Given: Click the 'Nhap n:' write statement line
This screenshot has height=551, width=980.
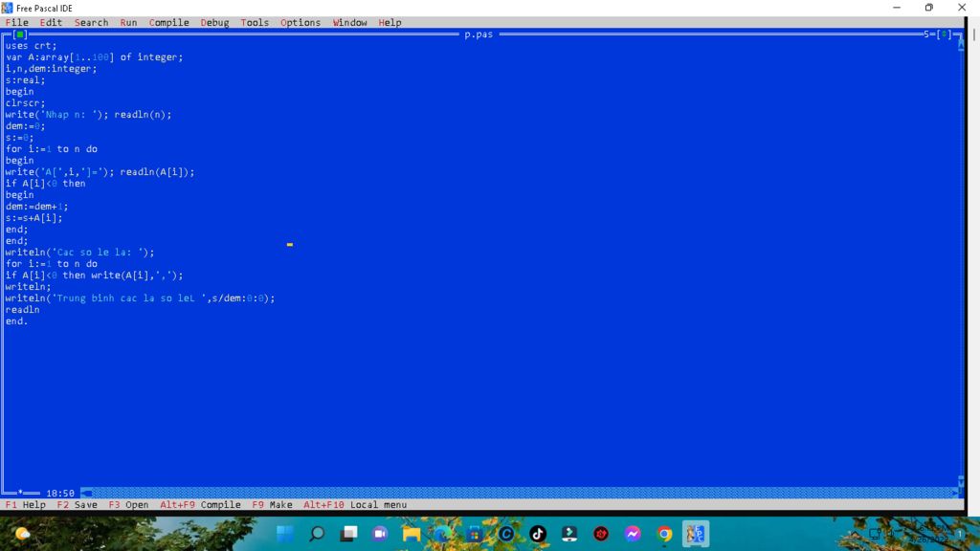Looking at the screenshot, I should (x=88, y=115).
